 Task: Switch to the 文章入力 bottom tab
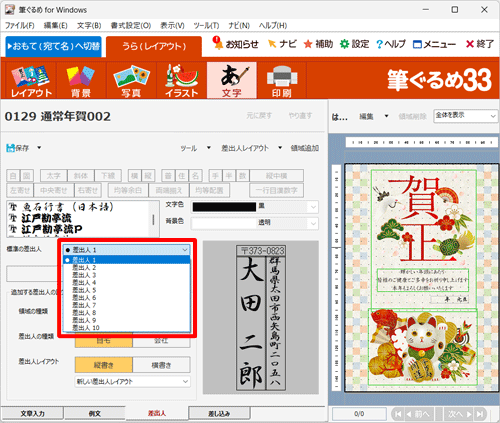click(32, 413)
